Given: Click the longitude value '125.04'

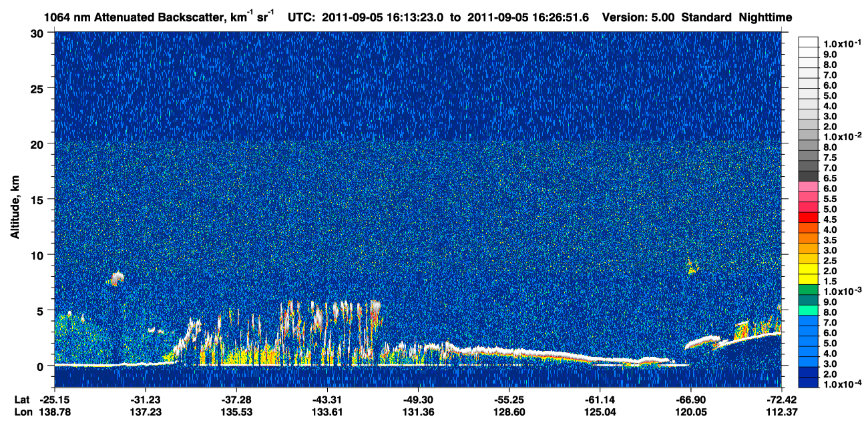Looking at the screenshot, I should 600,412.
